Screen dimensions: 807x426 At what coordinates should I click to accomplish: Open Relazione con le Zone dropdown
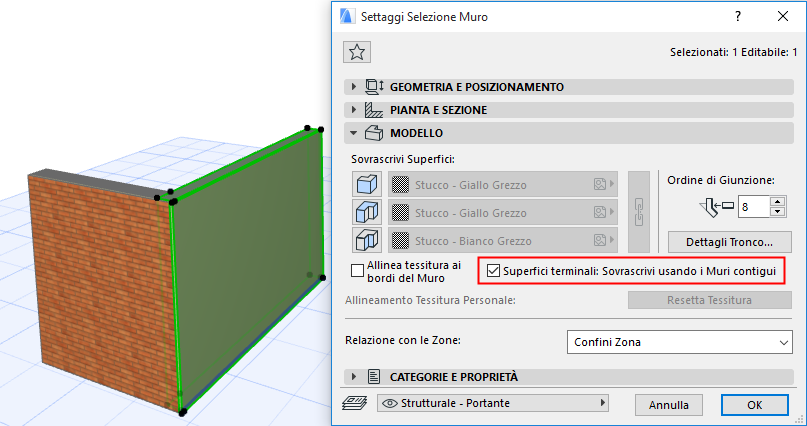(x=679, y=342)
